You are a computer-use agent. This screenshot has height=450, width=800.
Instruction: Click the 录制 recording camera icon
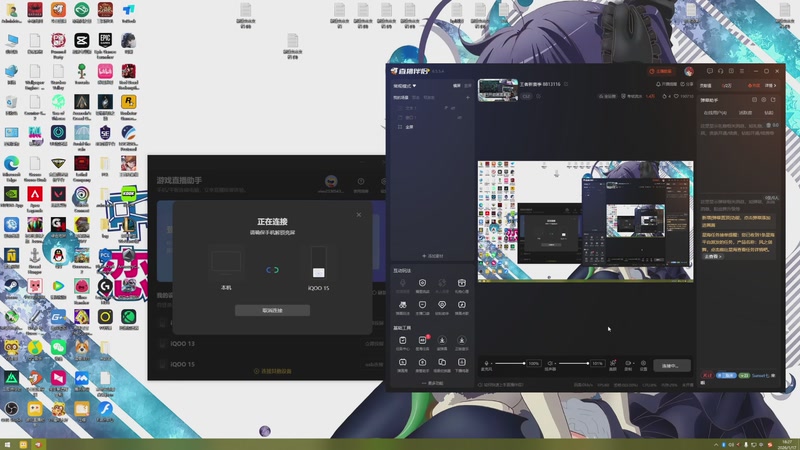click(x=628, y=364)
